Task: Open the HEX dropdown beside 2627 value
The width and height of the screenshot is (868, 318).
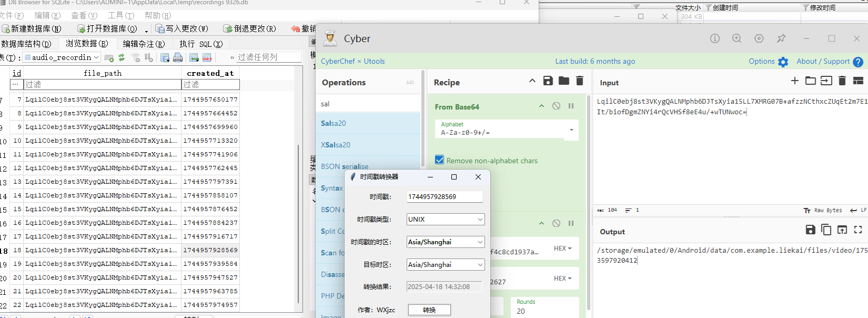Action: coord(562,279)
